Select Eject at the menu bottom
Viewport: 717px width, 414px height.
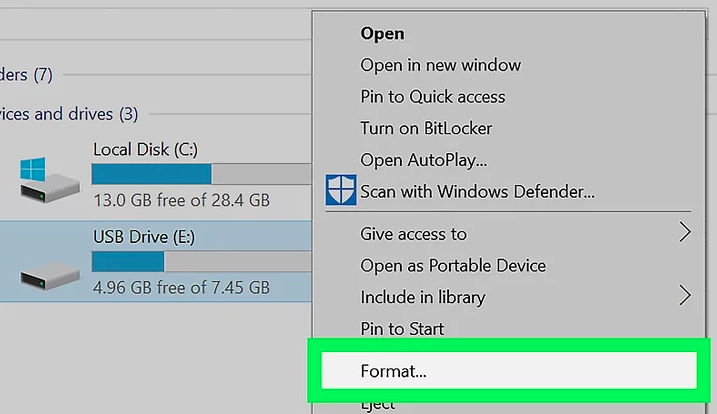tap(378, 406)
